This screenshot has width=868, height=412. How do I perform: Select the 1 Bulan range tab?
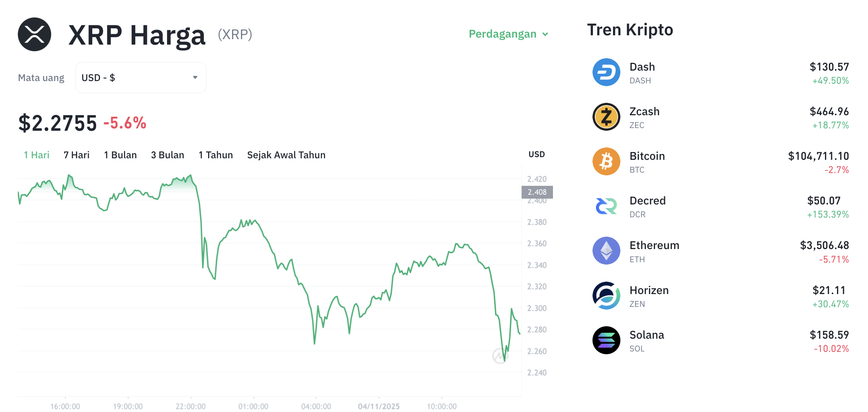(120, 155)
